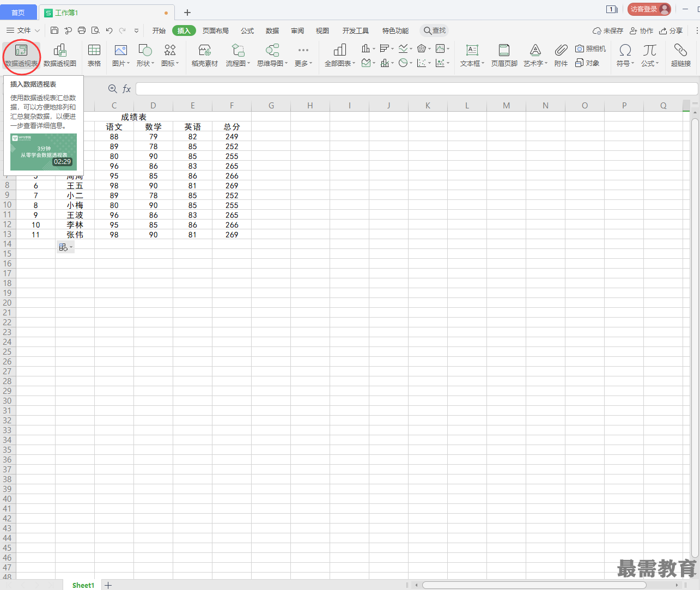Click the print preview icon
Screen dimensions: 700x590
95,31
